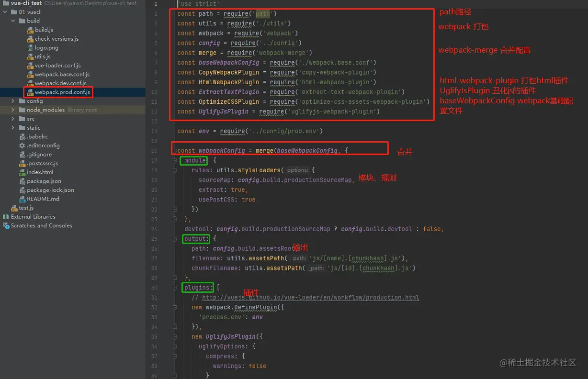Fold the output block at line 25
The height and width of the screenshot is (379, 588).
point(175,239)
